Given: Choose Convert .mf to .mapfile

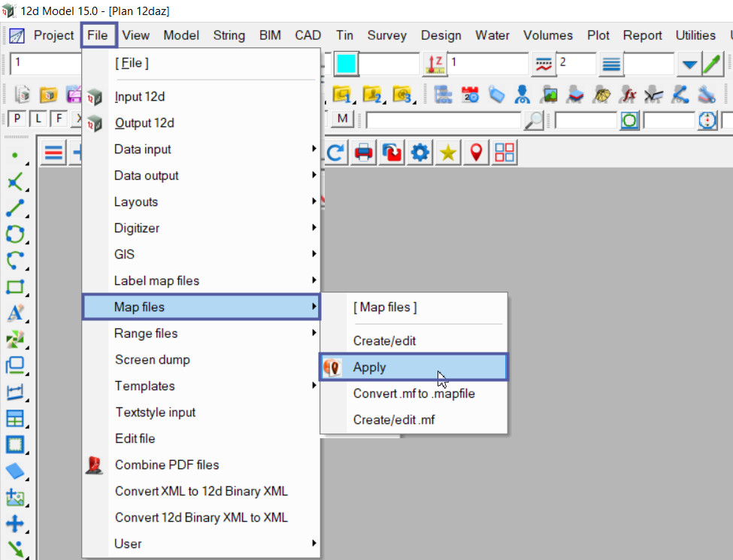Looking at the screenshot, I should coord(413,393).
